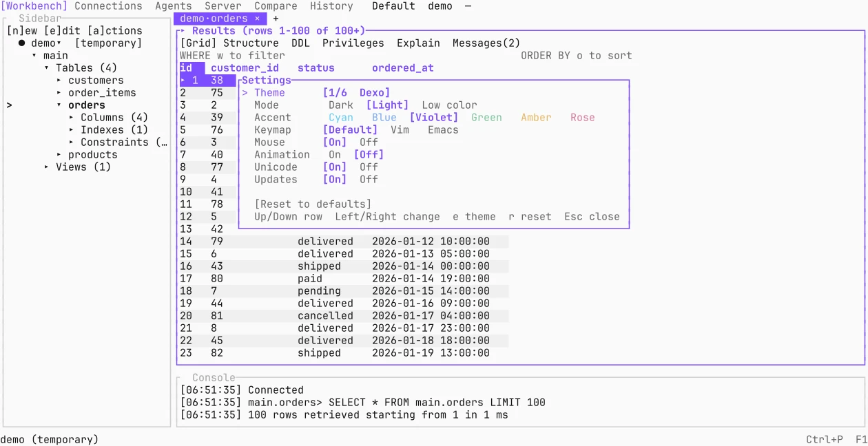The image size is (868, 446).
Task: Click the status column header
Action: [x=316, y=68]
